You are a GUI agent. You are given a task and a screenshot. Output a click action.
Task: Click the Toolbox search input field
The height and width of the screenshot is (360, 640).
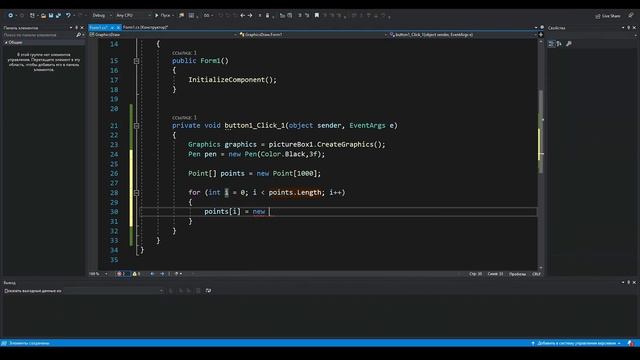click(x=39, y=35)
